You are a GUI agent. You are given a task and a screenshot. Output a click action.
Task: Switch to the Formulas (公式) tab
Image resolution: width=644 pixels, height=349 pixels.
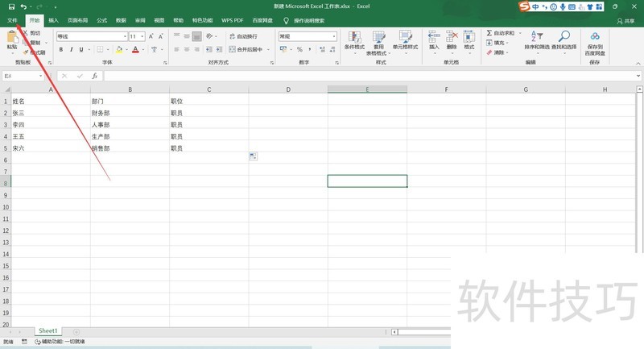(x=102, y=21)
